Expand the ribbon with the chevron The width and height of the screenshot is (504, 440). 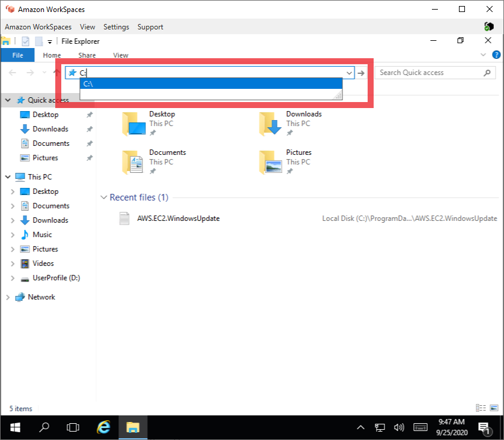[483, 55]
